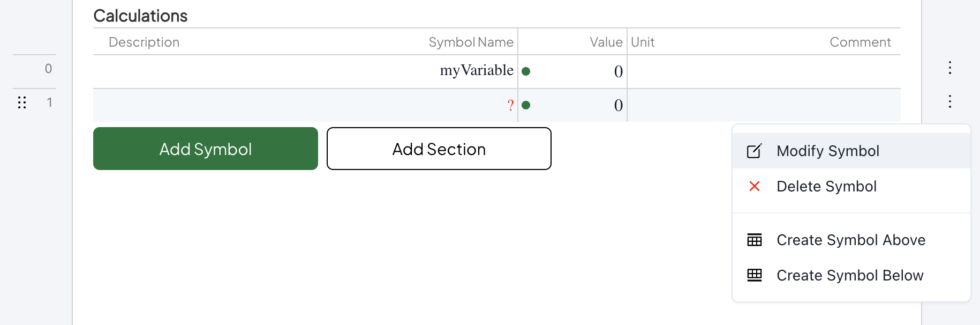The width and height of the screenshot is (980, 325).
Task: Click the Create Symbol Below table icon
Action: (755, 275)
